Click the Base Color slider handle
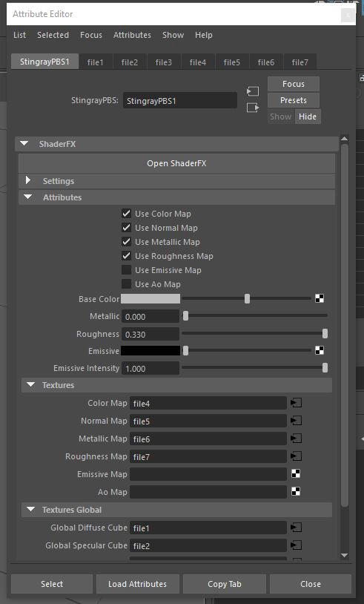This screenshot has height=604, width=364. click(247, 298)
